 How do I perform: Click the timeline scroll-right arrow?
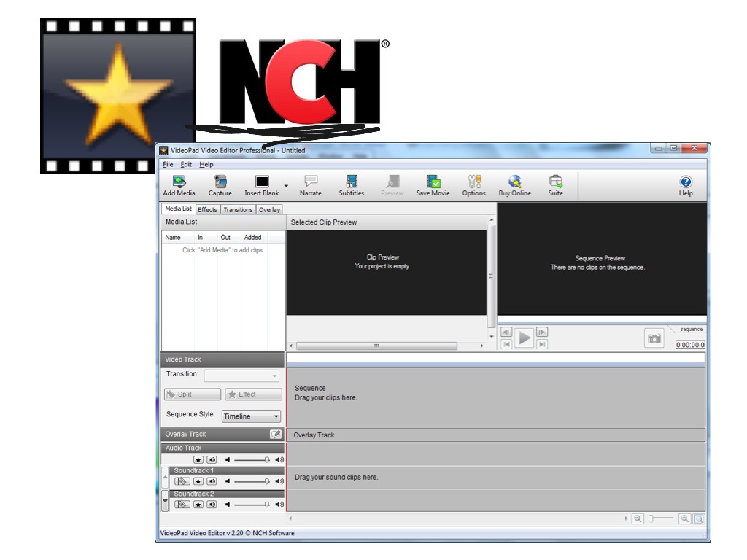[x=625, y=518]
